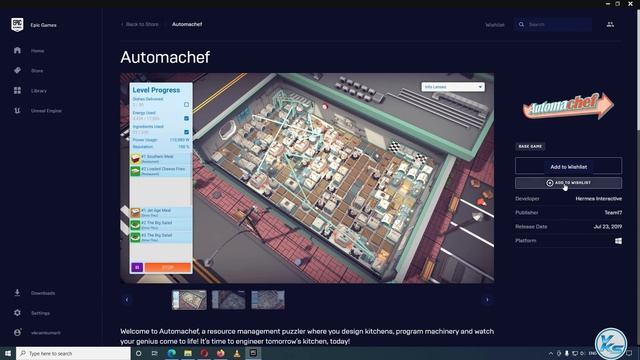Open Cortana circle icon on taskbar
The height and width of the screenshot is (360, 640).
point(139,353)
